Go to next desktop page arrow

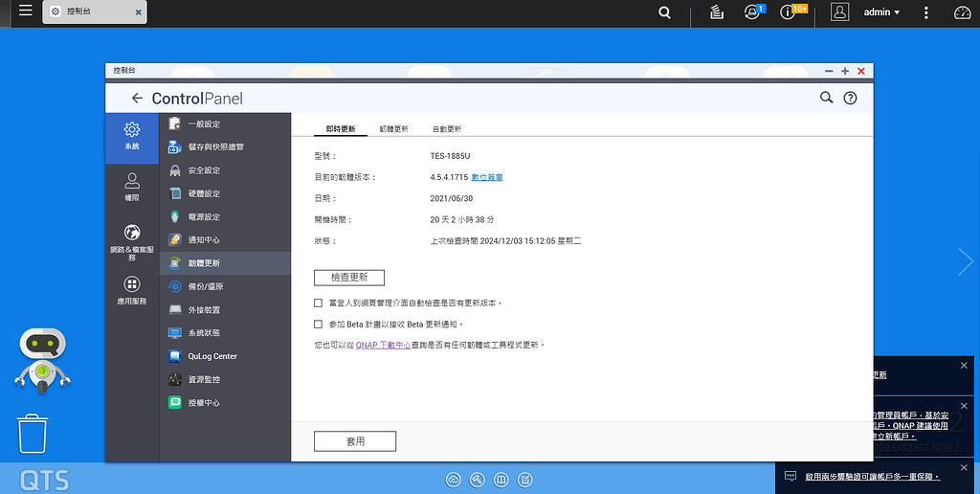tap(966, 262)
